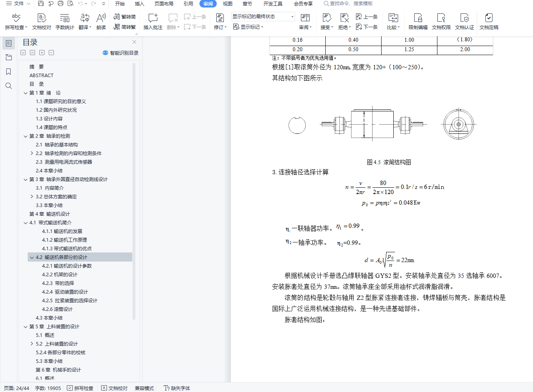The image size is (533, 392).
Task: Collapse the 4.1 带式输送机简介 node
Action: 26,223
